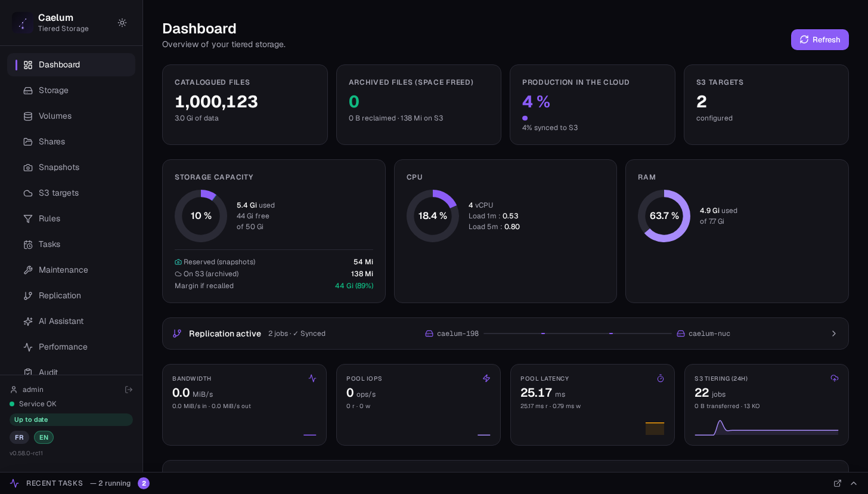Click the Pool Latency 25.17 ms value
Image resolution: width=868 pixels, height=494 pixels.
(x=542, y=393)
